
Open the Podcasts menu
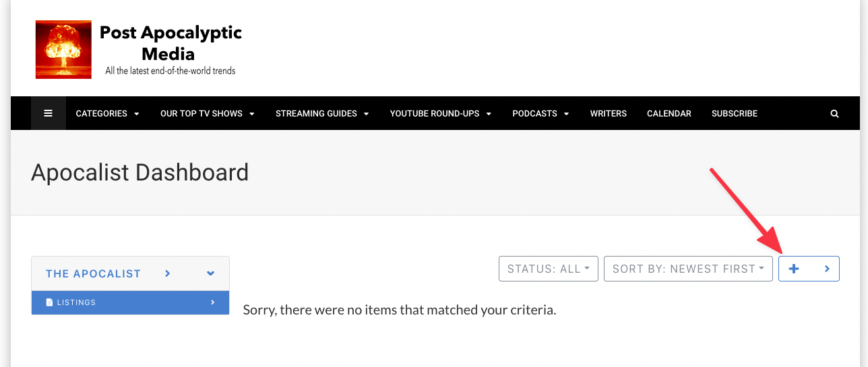[540, 113]
